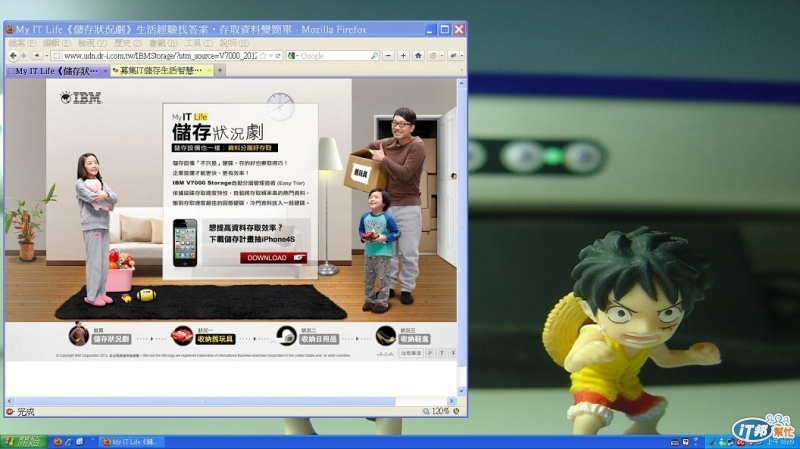Viewport: 800px width, 449px height.
Task: Click the red tray icon in system tray
Action: point(740,442)
